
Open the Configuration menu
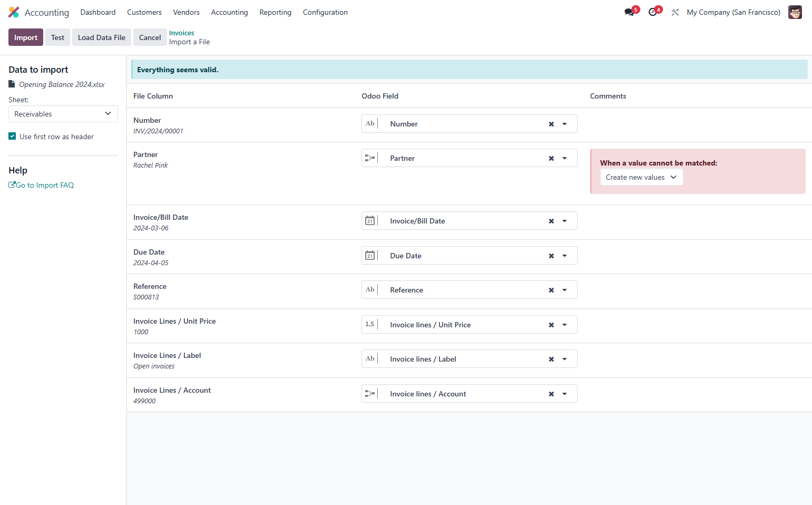(325, 12)
